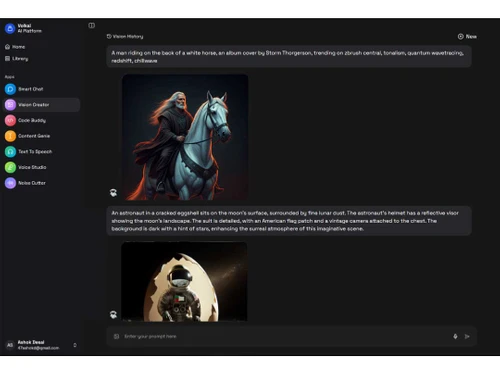Select the astronaut in eggshell prompt text

(285, 221)
